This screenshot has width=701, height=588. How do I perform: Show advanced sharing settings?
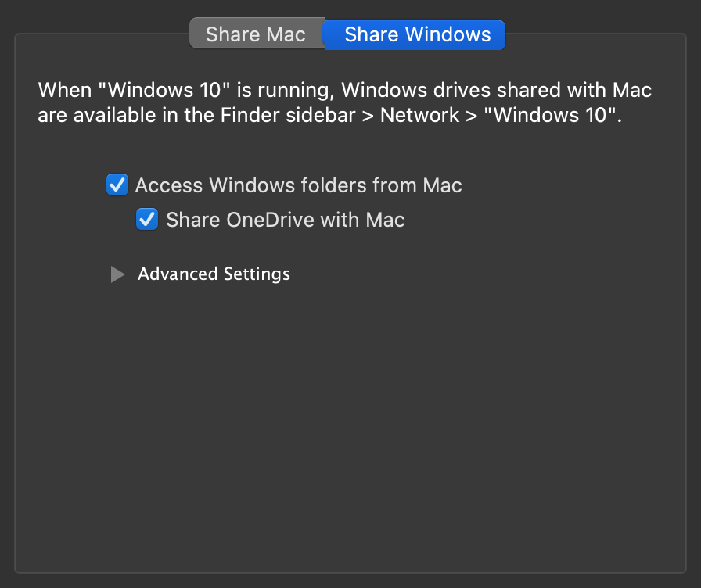coord(117,274)
